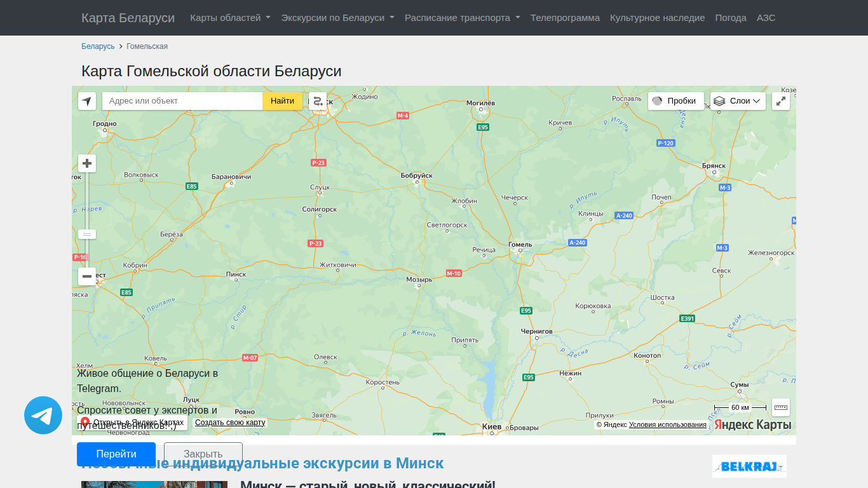868x488 pixels.
Task: Open the Телепрограмма page
Action: (566, 18)
